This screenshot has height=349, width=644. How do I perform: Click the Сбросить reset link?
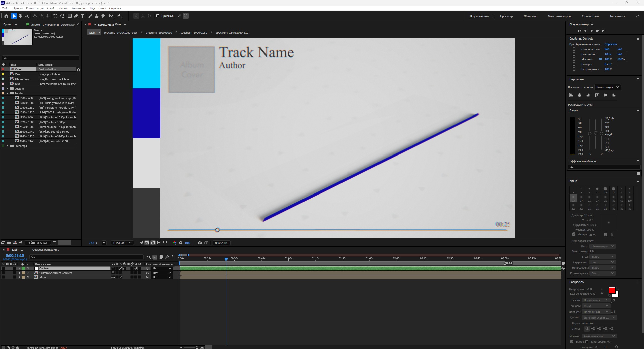611,44
